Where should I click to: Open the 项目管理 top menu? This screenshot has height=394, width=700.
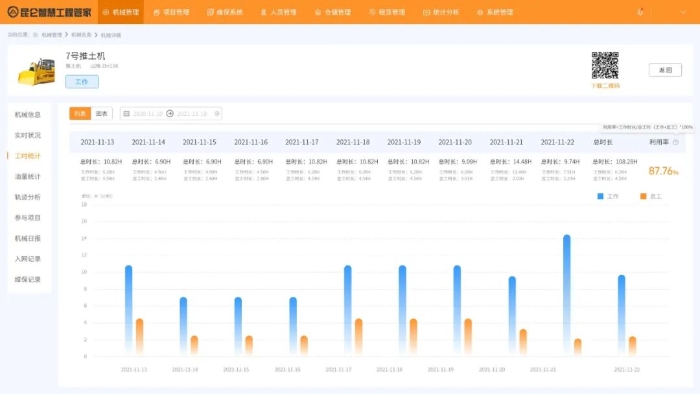tap(171, 12)
